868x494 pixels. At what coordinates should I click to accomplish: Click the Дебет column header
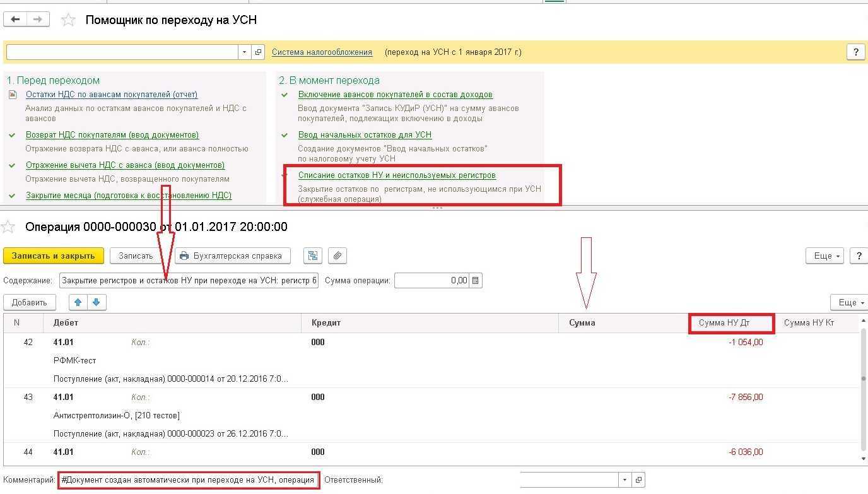pyautogui.click(x=172, y=322)
